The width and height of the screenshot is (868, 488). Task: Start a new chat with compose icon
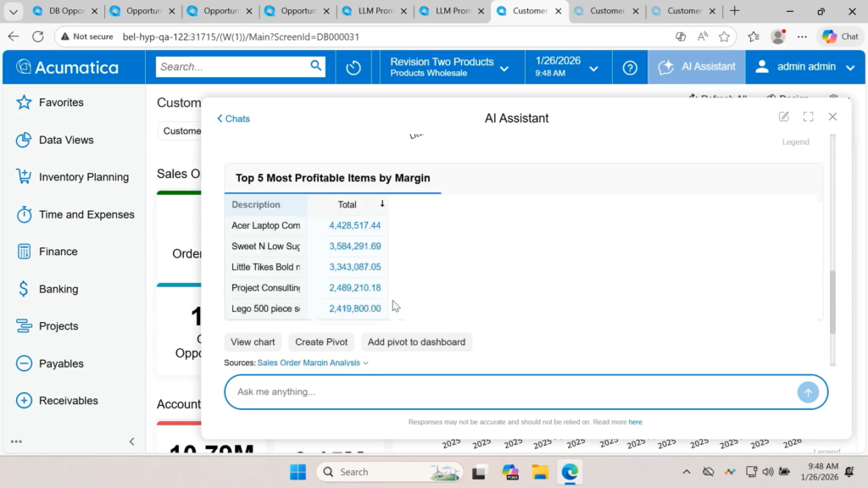[784, 117]
